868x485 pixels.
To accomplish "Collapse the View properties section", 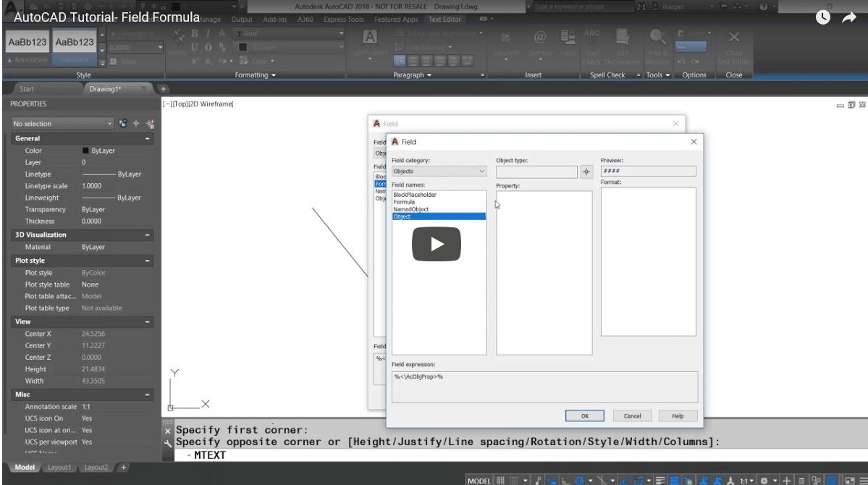I will click(x=147, y=321).
